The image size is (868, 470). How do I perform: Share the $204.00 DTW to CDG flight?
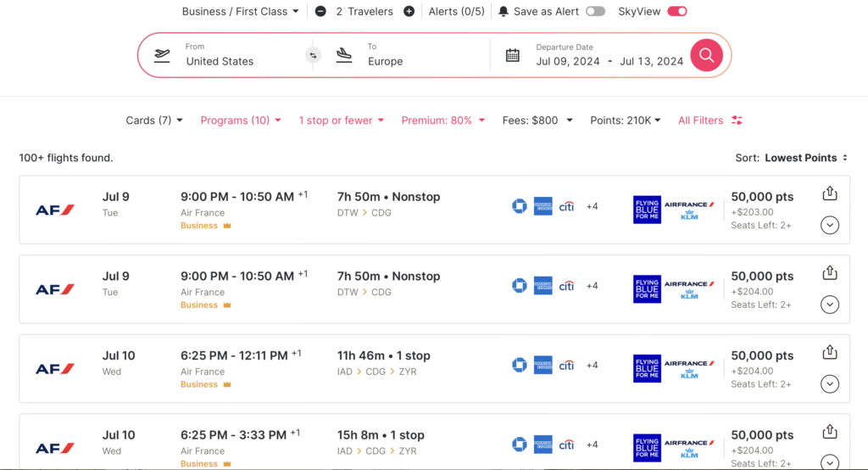tap(829, 272)
